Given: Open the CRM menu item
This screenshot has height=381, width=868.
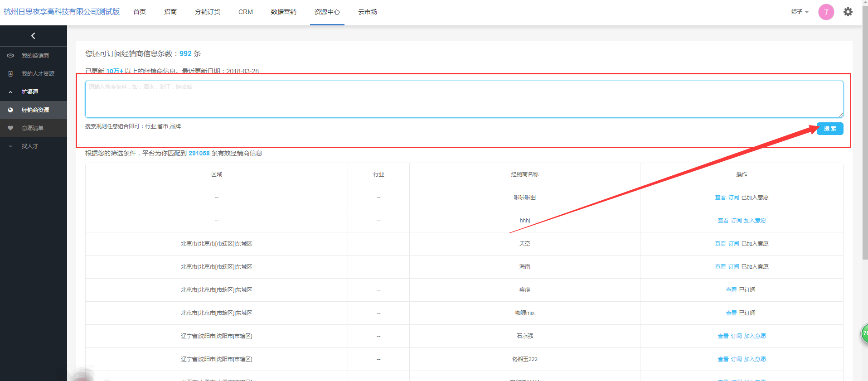Looking at the screenshot, I should point(245,12).
